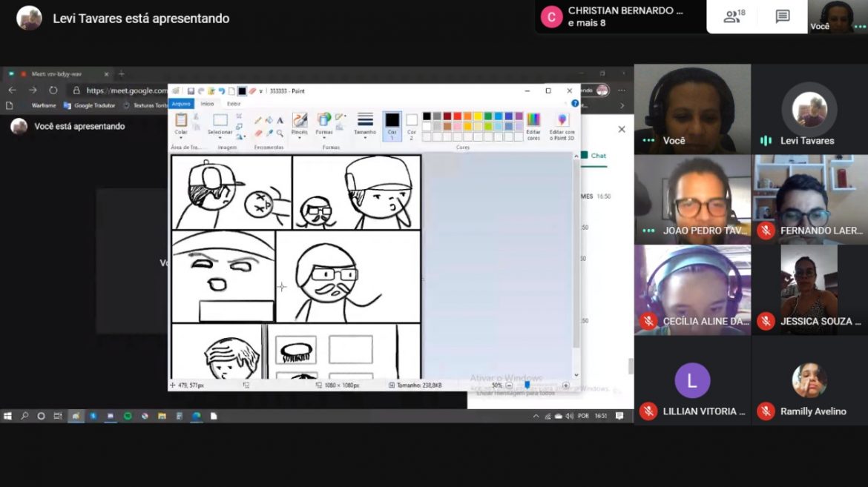Select the Cor 2 button

411,125
